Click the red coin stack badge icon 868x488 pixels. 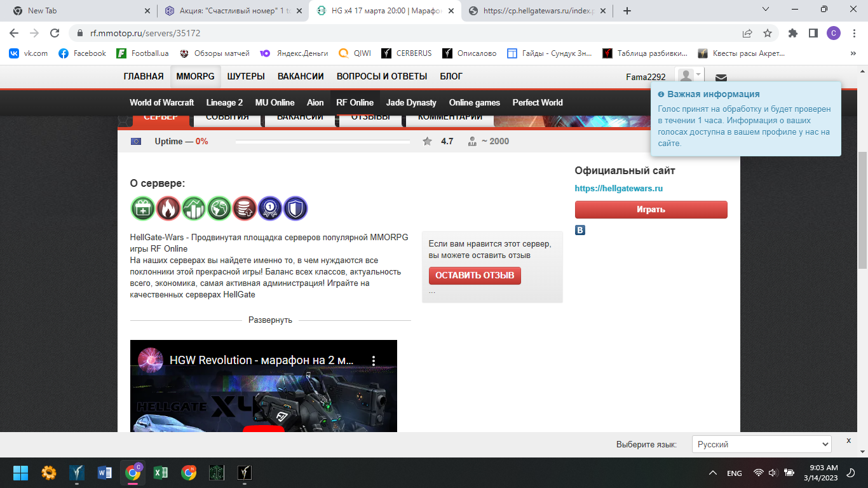[245, 208]
